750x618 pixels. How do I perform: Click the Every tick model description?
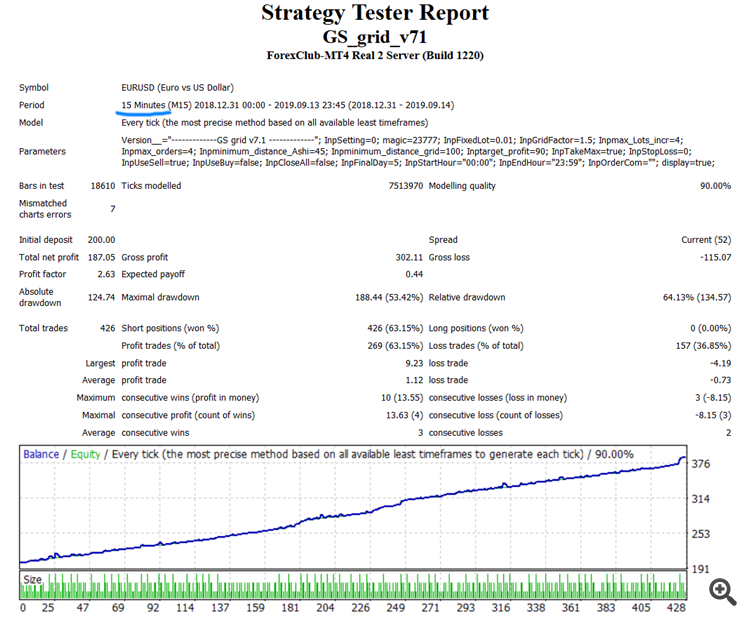(x=275, y=123)
